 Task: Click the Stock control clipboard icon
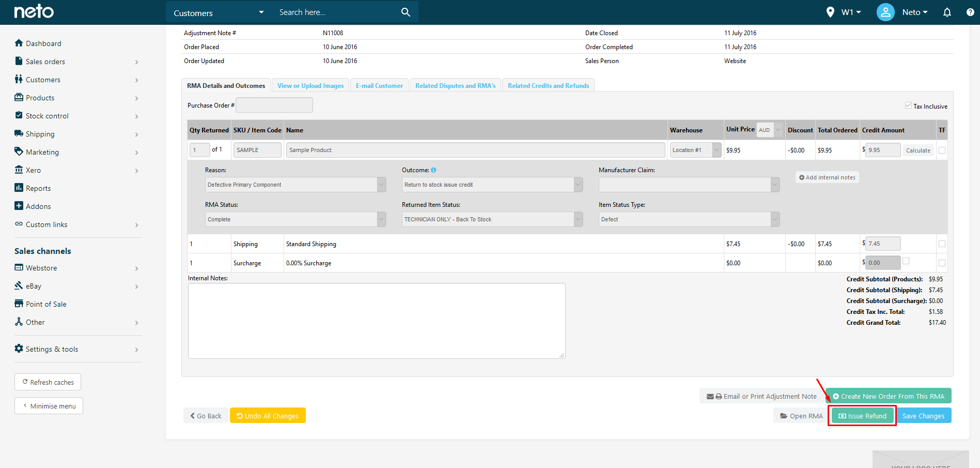19,115
